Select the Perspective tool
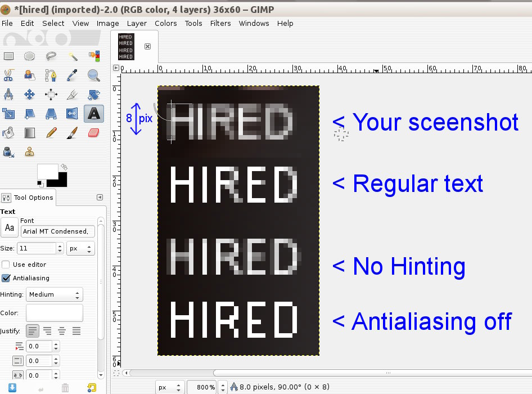 (x=51, y=114)
